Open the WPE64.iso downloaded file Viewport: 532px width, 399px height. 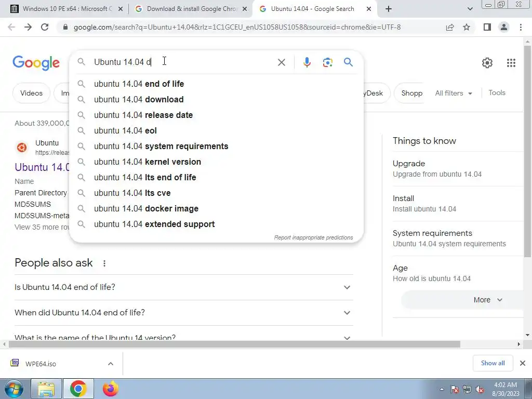point(41,364)
